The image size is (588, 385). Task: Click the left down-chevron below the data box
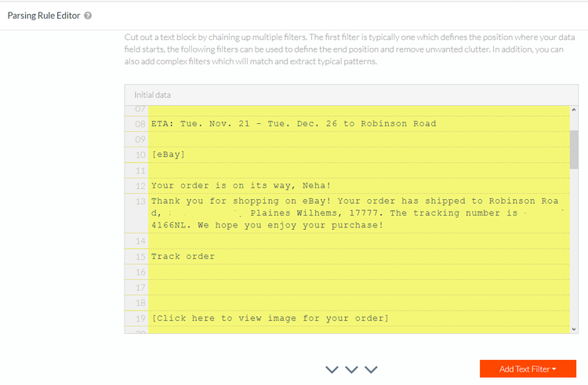(332, 369)
